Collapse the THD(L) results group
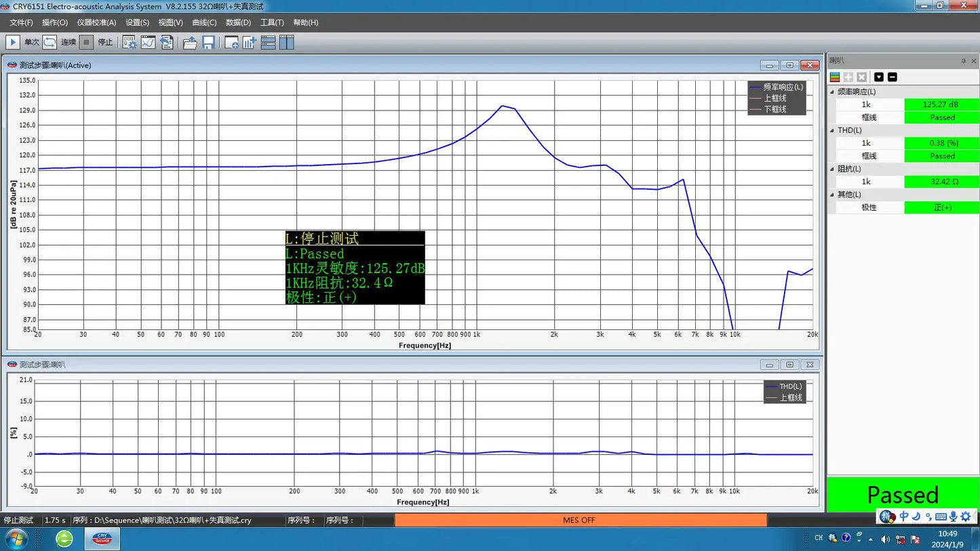Viewport: 980px width, 551px height. (832, 130)
